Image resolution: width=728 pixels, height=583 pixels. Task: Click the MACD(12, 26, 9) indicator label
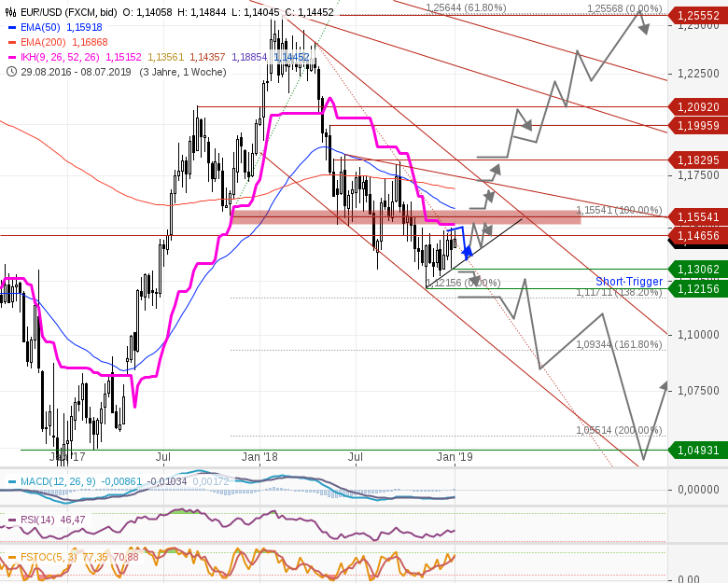click(58, 482)
